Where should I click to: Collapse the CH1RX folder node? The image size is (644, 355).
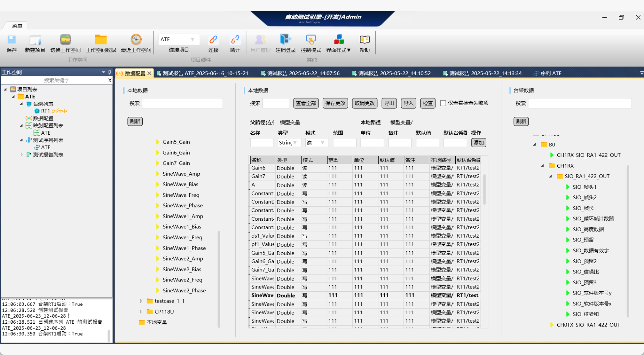(543, 166)
